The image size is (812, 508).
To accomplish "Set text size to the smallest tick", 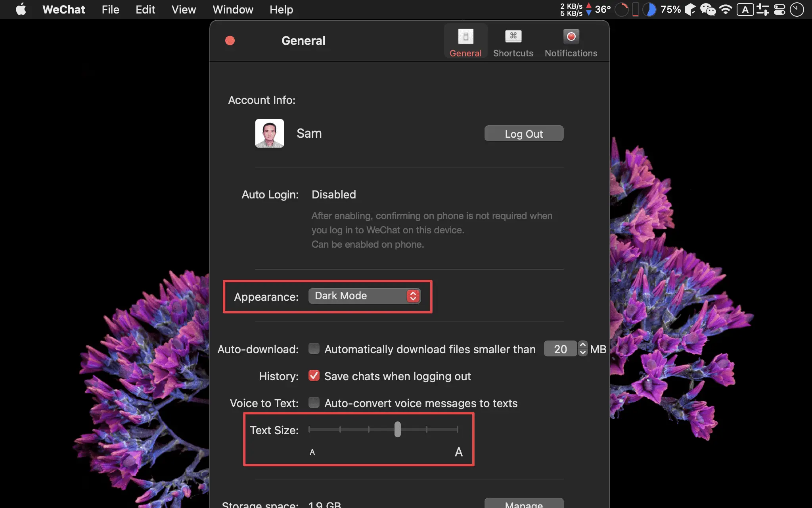I will pyautogui.click(x=309, y=429).
